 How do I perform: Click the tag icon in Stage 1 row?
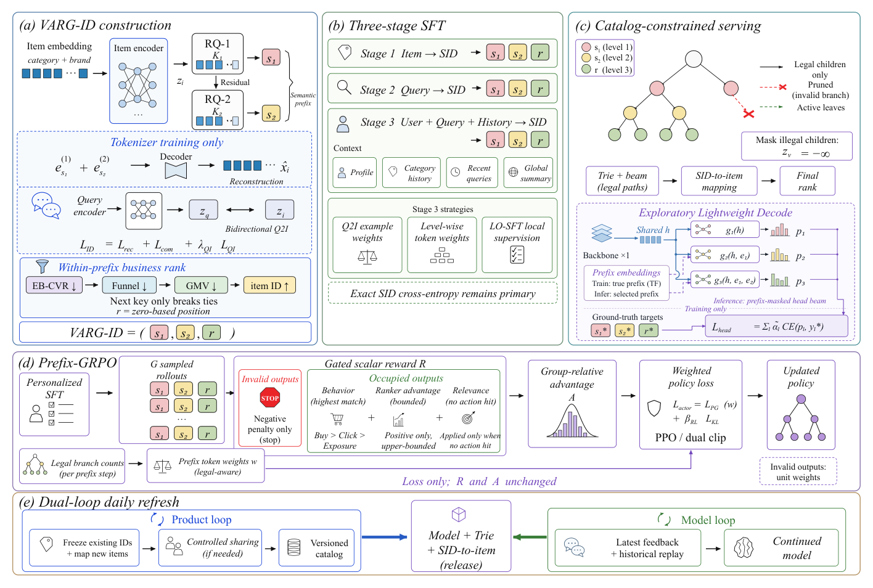pyautogui.click(x=344, y=52)
